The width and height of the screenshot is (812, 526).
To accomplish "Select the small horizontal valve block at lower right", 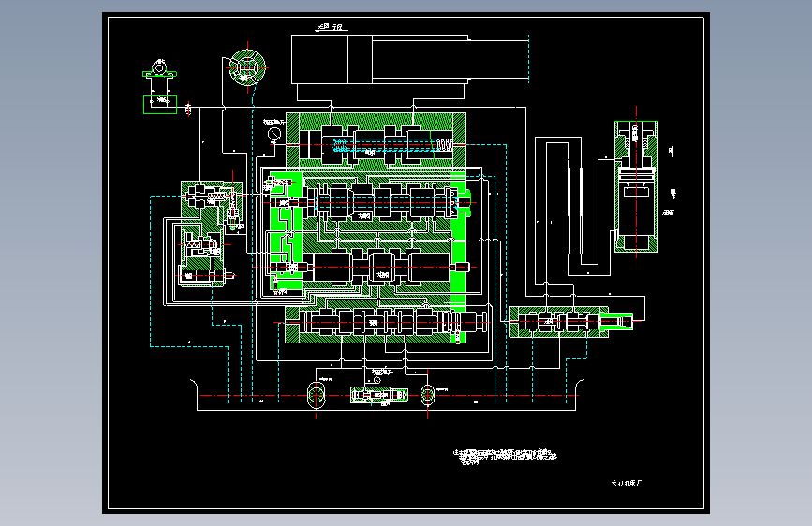I will [571, 322].
